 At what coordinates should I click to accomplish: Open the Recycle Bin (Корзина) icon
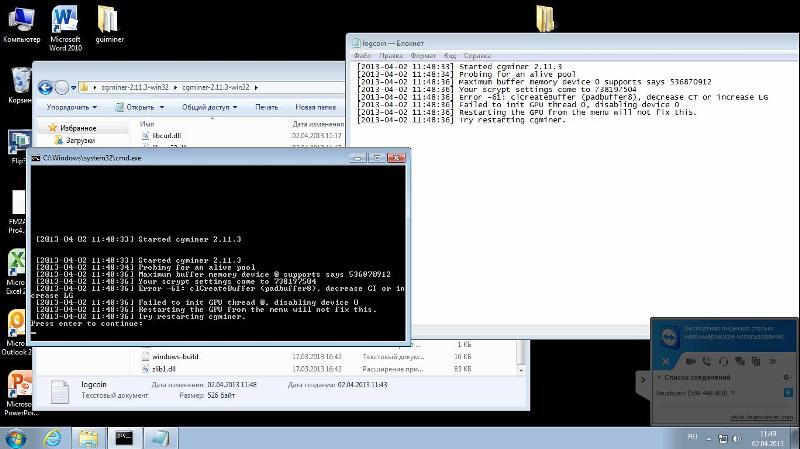pos(21,85)
